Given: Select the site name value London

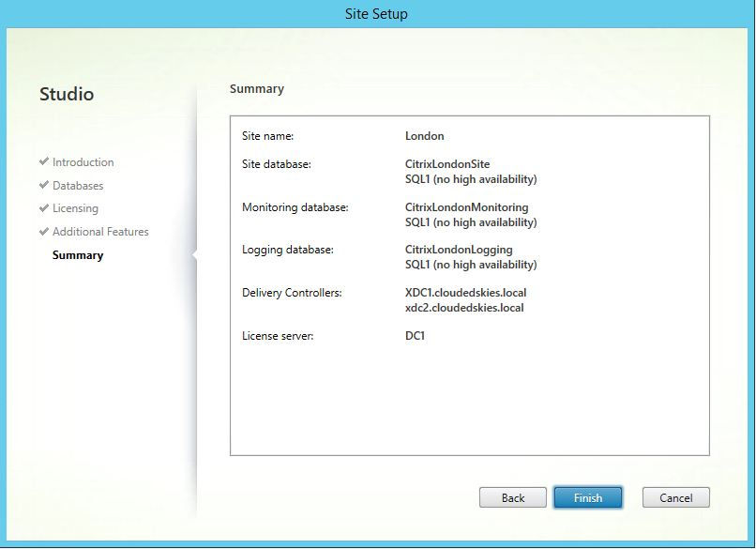Looking at the screenshot, I should pyautogui.click(x=424, y=136).
